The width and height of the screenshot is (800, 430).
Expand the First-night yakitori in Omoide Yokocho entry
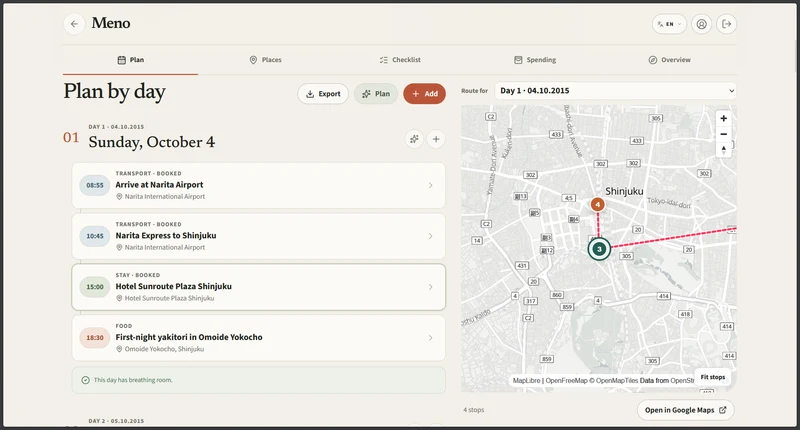pyautogui.click(x=259, y=338)
